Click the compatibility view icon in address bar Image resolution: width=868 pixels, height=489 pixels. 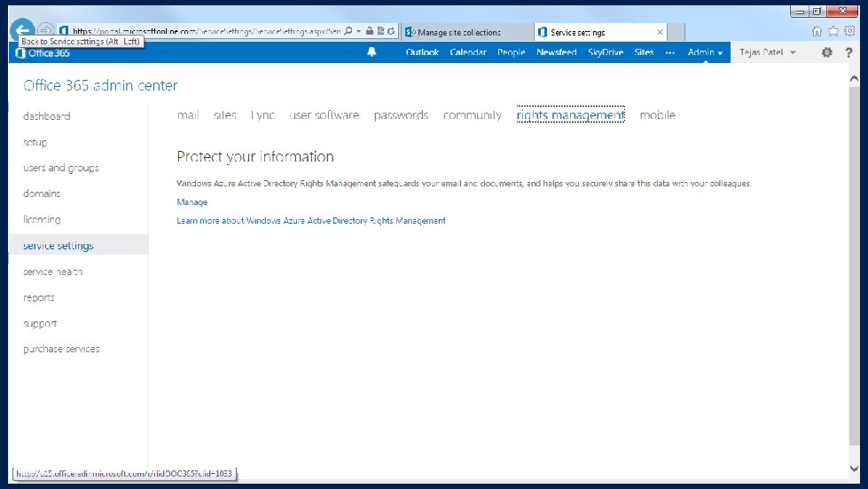(x=380, y=31)
